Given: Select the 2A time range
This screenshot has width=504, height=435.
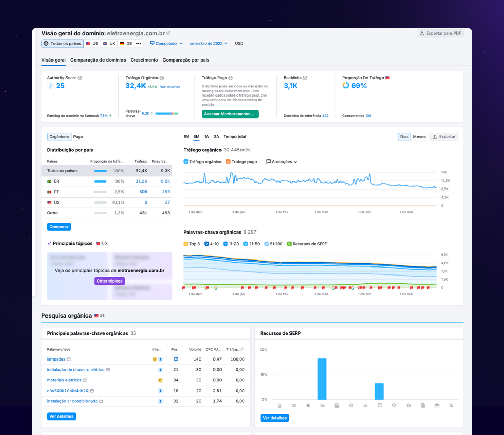Looking at the screenshot, I should [216, 137].
